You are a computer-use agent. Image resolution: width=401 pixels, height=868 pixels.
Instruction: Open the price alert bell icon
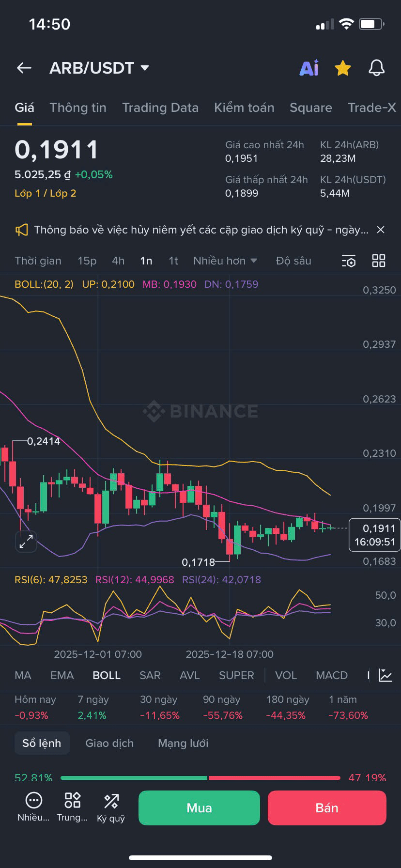point(376,68)
